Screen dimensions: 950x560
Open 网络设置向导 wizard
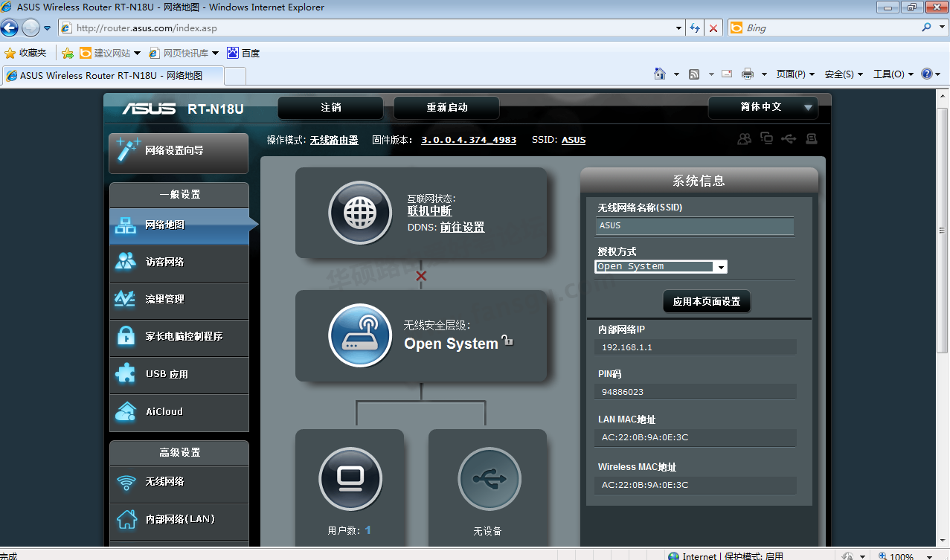click(179, 152)
